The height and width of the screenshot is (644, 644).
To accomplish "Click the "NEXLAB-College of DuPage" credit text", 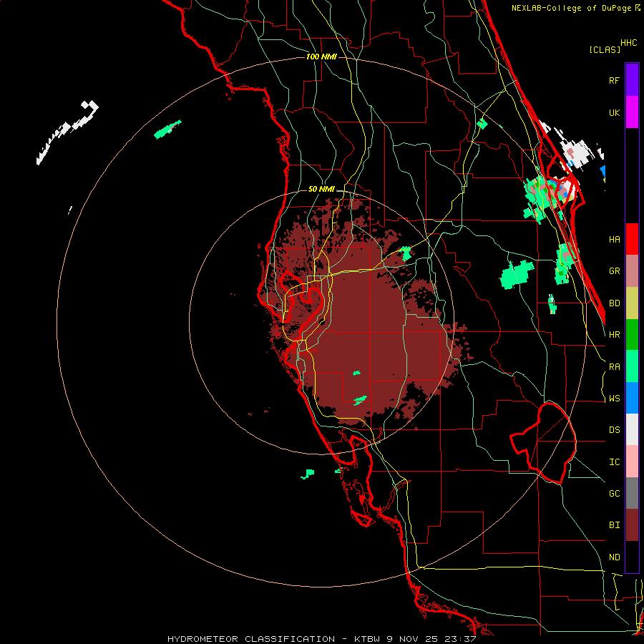I will (x=571, y=8).
